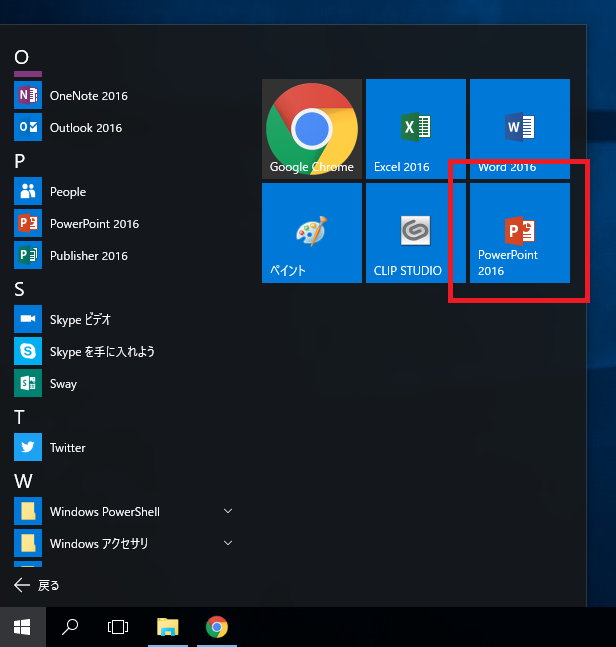Open the Word 2016 tile
The image size is (616, 647).
tap(519, 129)
